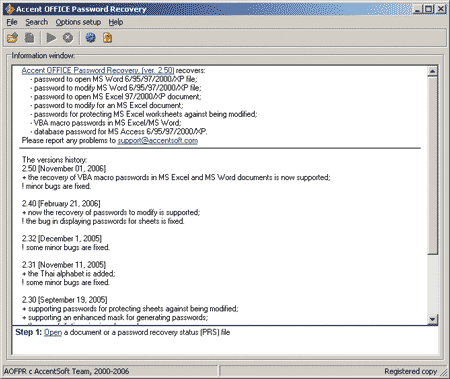Open the Options setup menu

point(78,22)
